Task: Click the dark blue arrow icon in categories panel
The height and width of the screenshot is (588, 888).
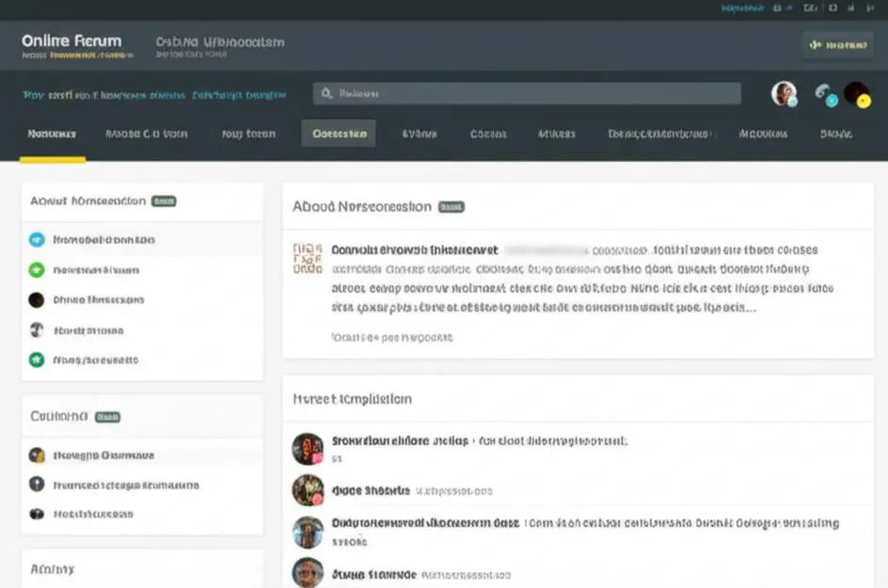Action: click(x=37, y=485)
